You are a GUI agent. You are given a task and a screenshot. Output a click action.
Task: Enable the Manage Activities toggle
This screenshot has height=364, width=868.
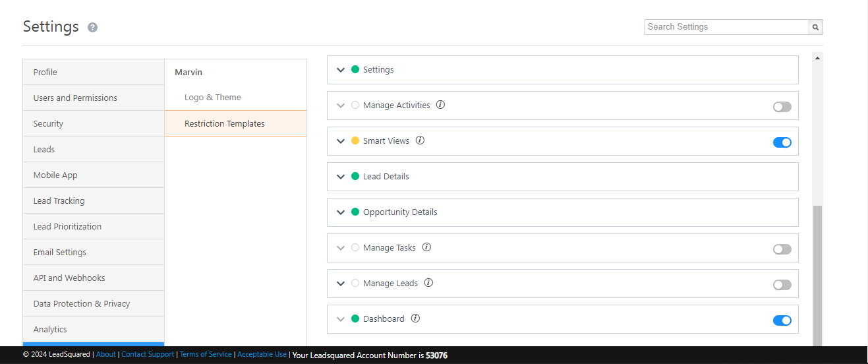pos(782,107)
